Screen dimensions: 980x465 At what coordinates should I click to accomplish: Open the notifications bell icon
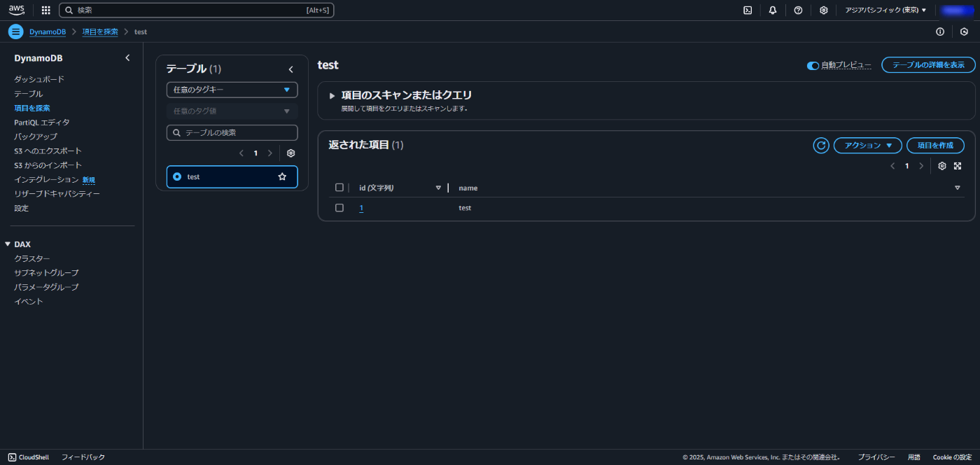[773, 11]
